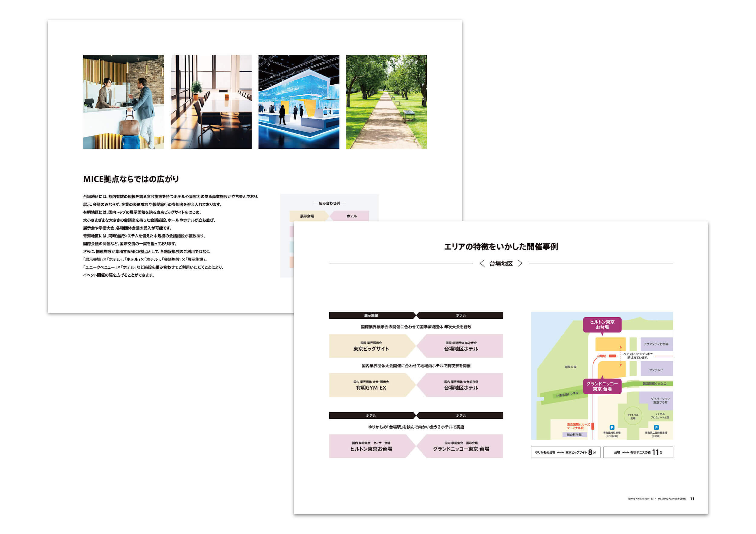The height and width of the screenshot is (534, 756).
Task: Click the ヒルトン東京お台場 pink box
Action: (372, 446)
